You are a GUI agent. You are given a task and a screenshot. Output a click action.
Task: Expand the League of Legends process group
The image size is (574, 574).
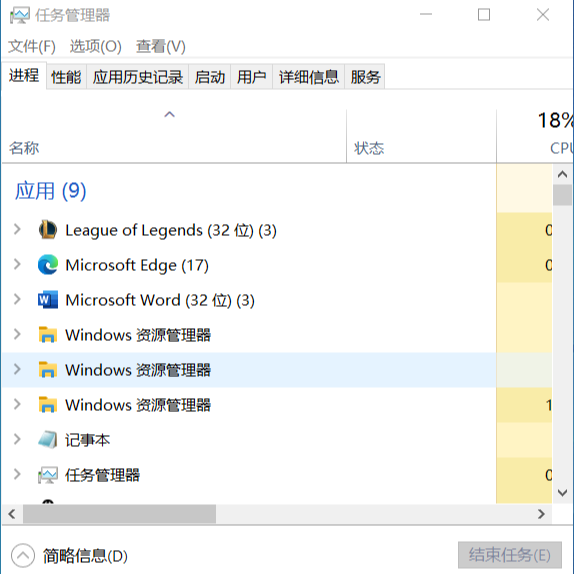coord(17,230)
